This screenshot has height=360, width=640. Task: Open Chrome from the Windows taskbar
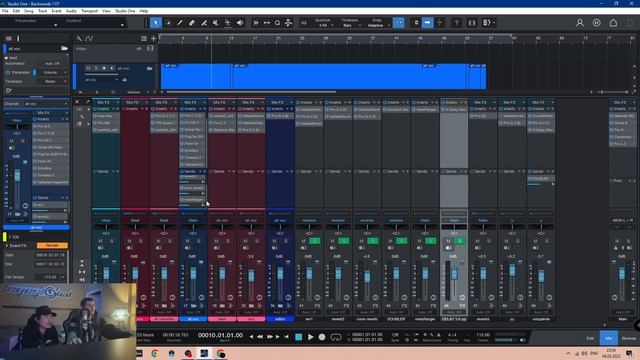(x=155, y=353)
